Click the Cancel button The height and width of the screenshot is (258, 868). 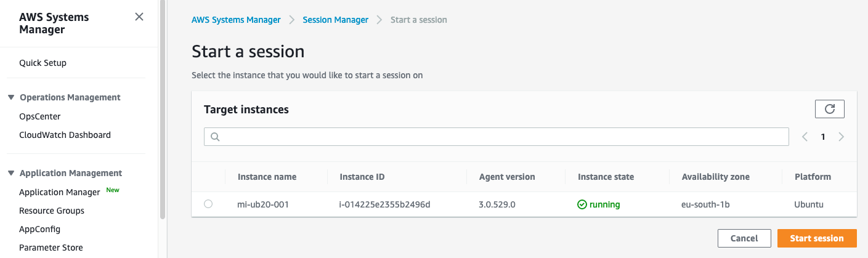744,238
